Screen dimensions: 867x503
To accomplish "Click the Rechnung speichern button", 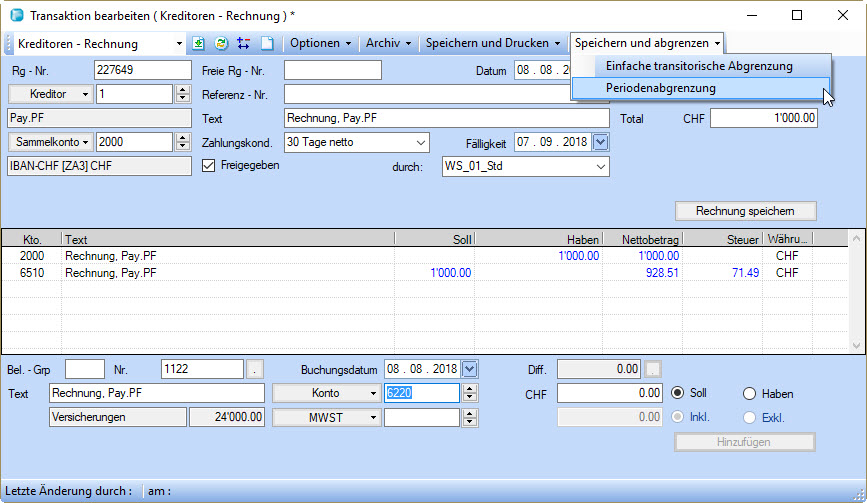I will 745,211.
